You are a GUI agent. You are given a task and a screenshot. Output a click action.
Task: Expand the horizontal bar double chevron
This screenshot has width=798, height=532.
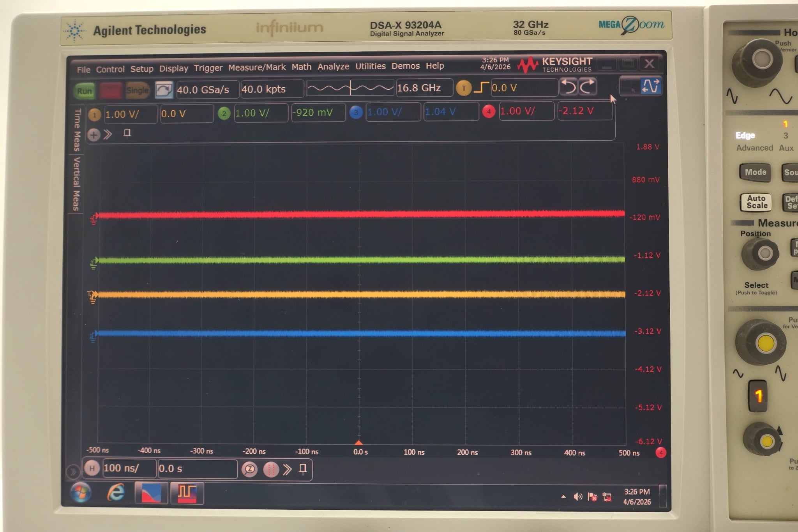pos(288,469)
